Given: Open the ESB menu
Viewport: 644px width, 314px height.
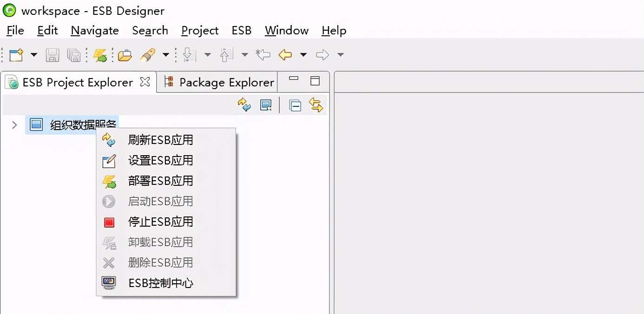Looking at the screenshot, I should [241, 31].
